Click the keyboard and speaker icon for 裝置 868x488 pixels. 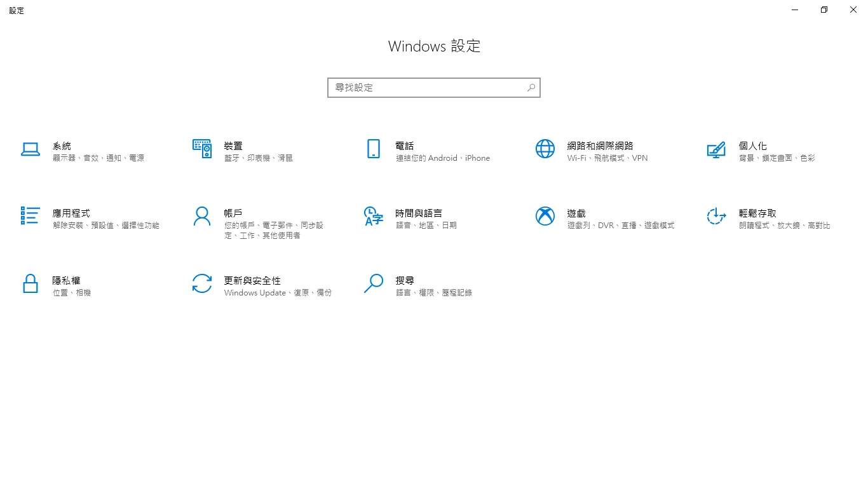[x=202, y=149]
